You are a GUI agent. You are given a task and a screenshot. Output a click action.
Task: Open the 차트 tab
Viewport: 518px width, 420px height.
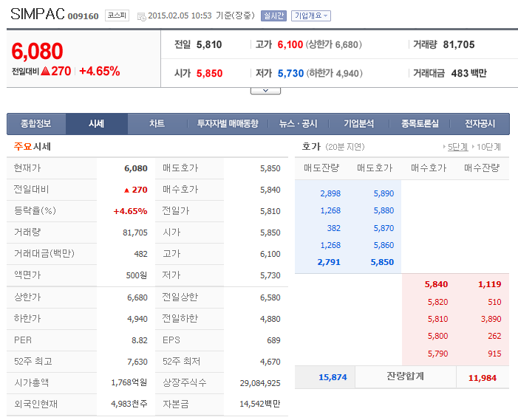[157, 124]
